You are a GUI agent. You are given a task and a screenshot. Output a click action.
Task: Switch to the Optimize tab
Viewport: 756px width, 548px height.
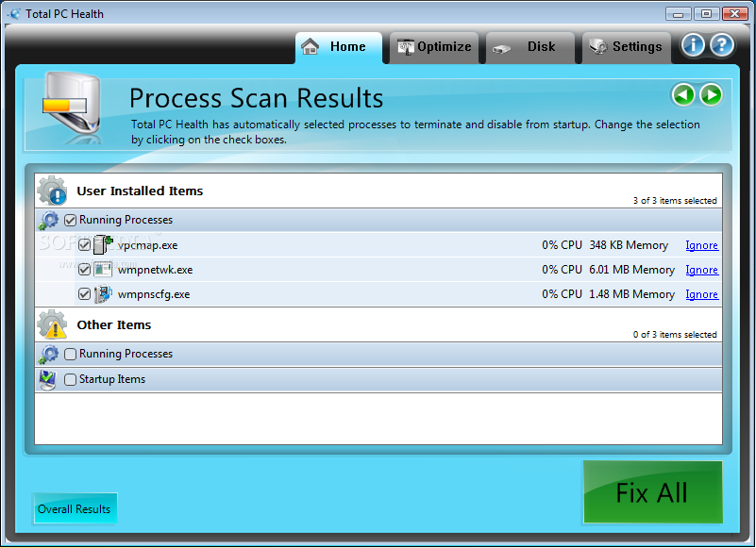click(x=434, y=47)
